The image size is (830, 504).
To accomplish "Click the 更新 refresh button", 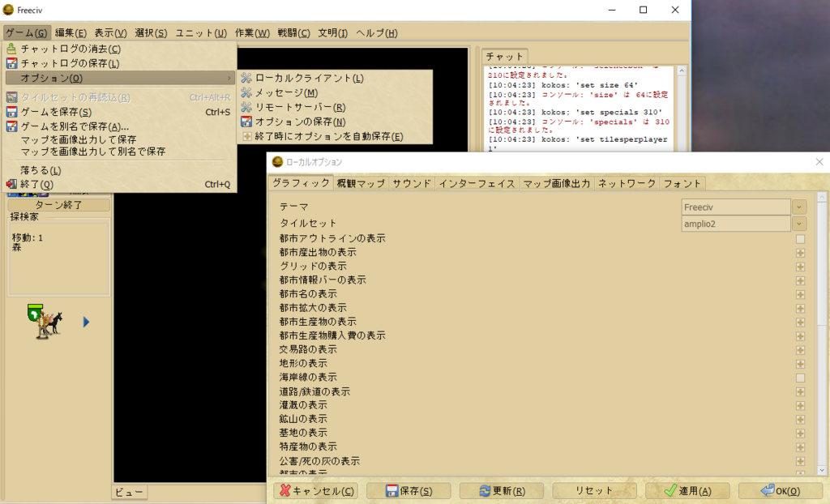I will pyautogui.click(x=502, y=491).
